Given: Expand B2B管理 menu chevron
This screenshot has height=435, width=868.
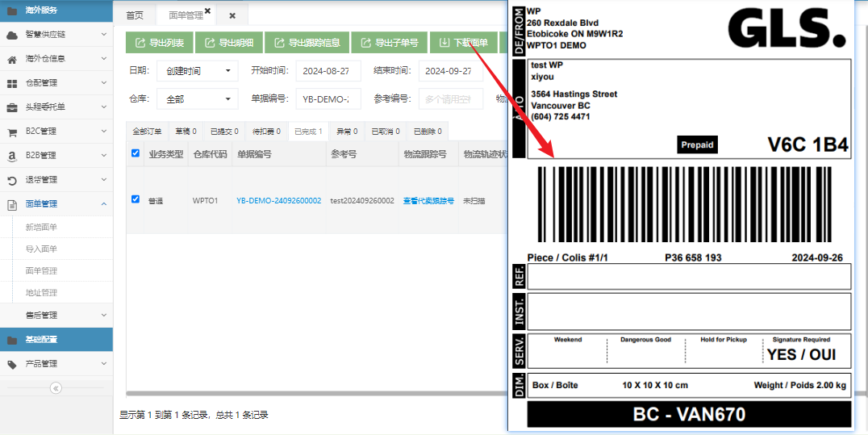Looking at the screenshot, I should click(x=104, y=156).
